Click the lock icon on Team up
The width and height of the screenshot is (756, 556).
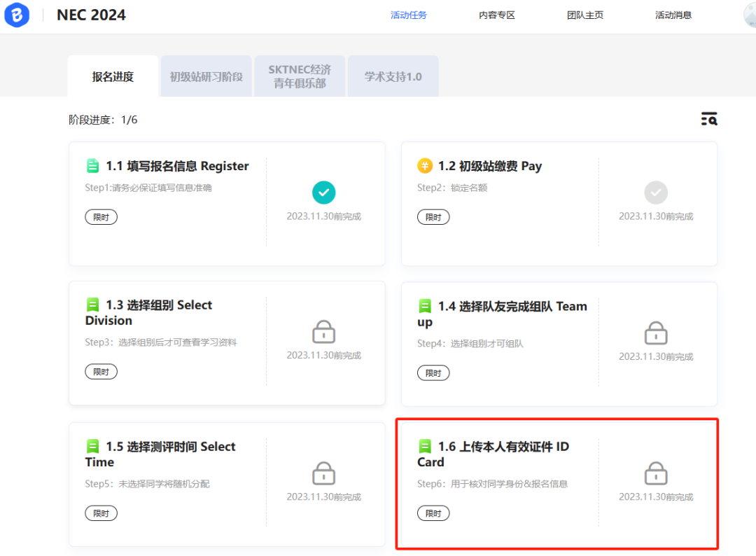(656, 333)
